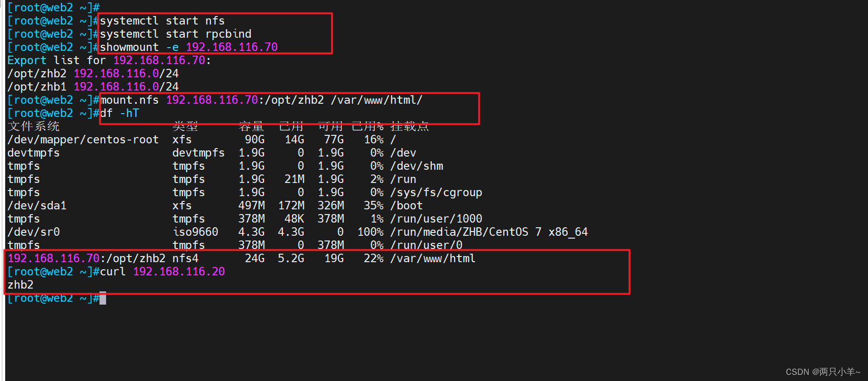The width and height of the screenshot is (868, 381).
Task: Click the 22% usage value
Action: 373,258
